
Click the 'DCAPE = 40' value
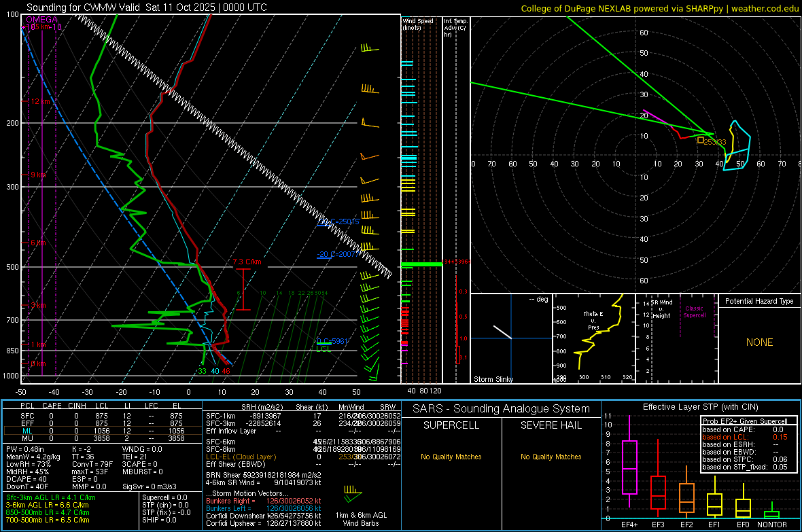(x=25, y=479)
